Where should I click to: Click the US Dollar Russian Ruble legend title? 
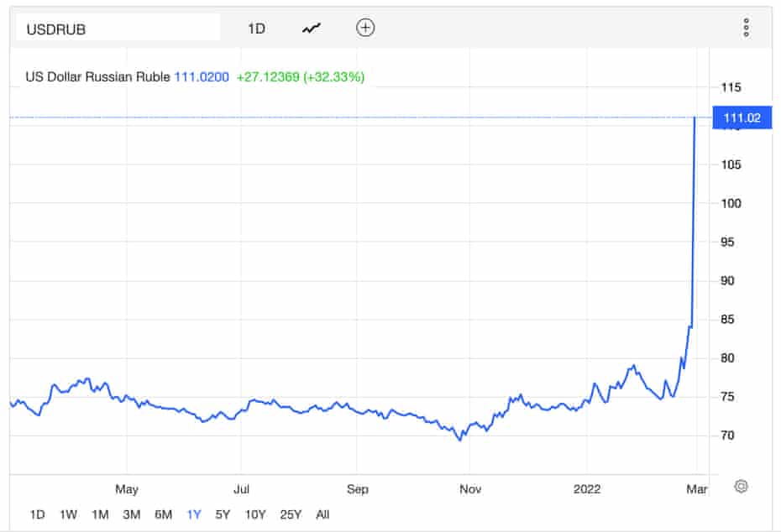[x=97, y=76]
